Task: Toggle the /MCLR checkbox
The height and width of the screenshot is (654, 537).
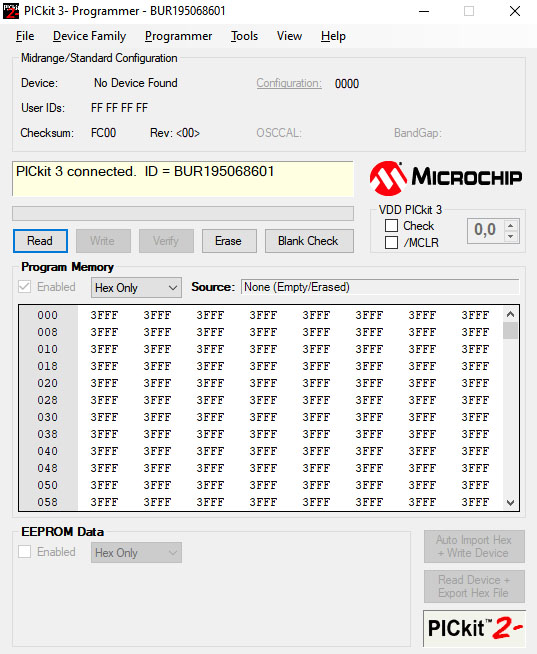Action: click(391, 242)
